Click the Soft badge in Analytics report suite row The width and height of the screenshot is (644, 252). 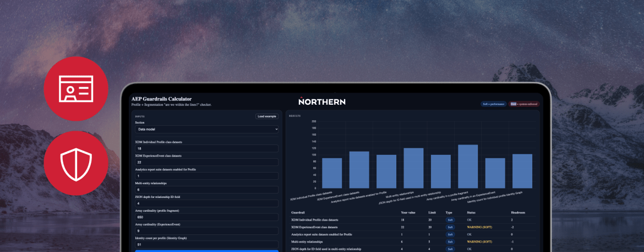[450, 234]
